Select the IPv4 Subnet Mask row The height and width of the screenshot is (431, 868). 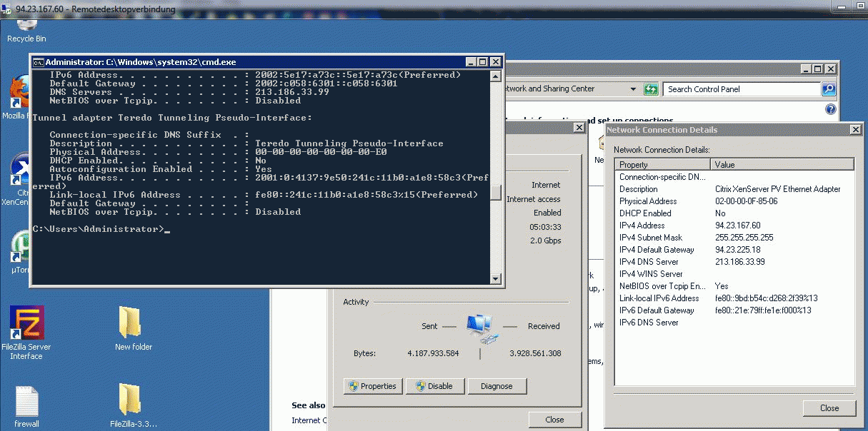pos(735,238)
